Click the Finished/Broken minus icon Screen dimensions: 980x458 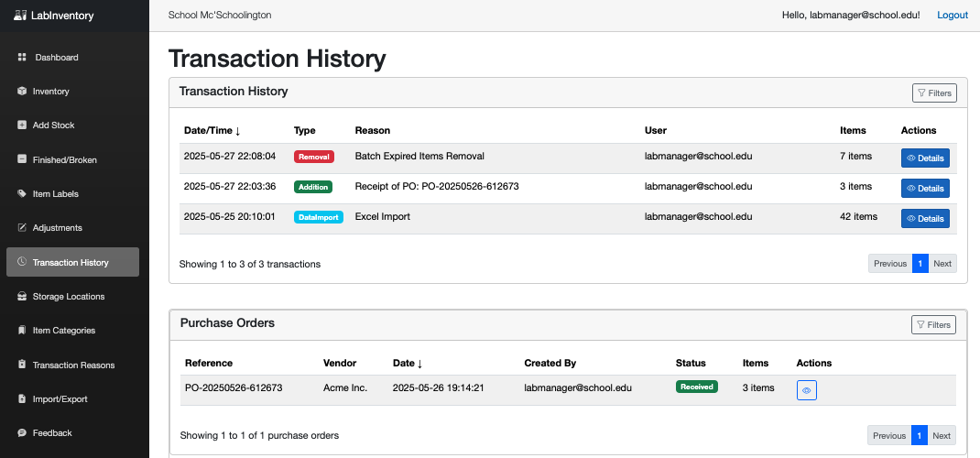click(x=22, y=159)
